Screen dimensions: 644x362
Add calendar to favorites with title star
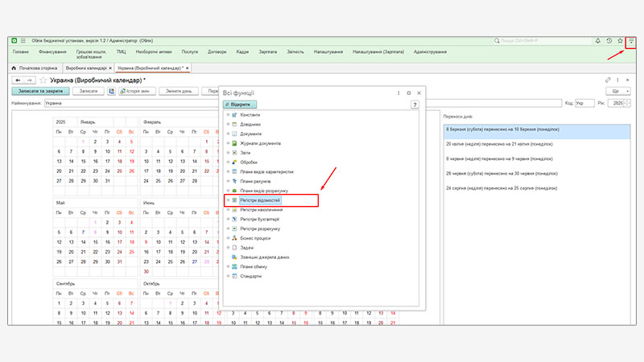43,80
